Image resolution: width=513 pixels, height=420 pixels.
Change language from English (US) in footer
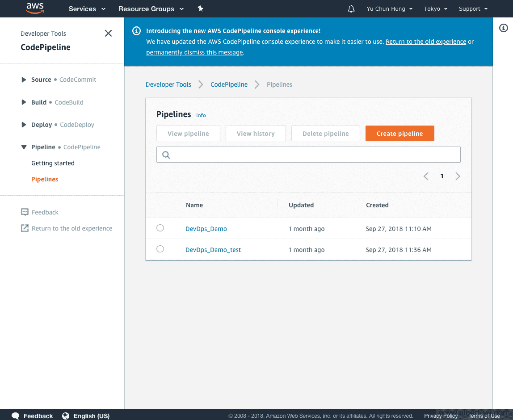click(x=92, y=416)
